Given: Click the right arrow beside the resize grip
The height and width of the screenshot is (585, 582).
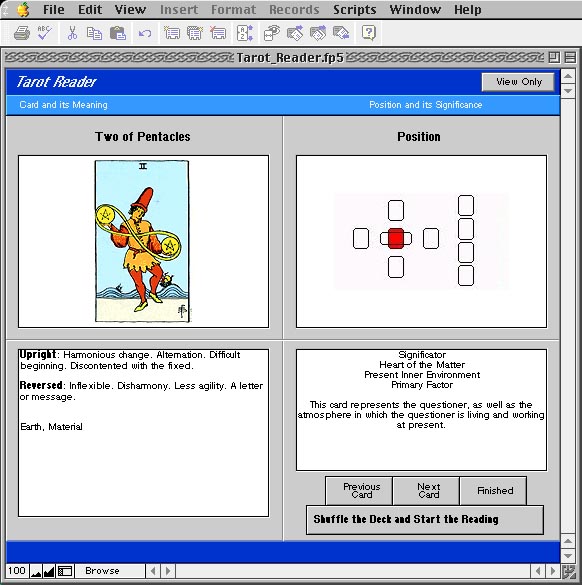Looking at the screenshot, I should point(553,571).
